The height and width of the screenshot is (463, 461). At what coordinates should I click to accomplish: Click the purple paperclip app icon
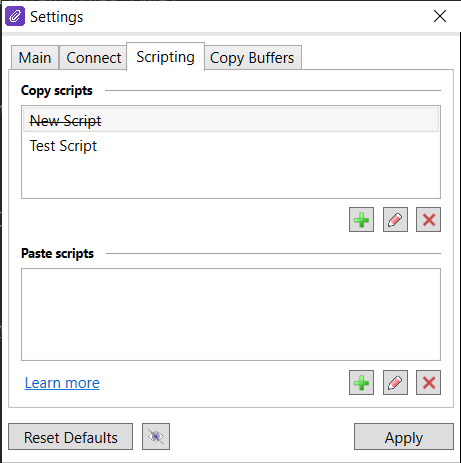tap(15, 16)
